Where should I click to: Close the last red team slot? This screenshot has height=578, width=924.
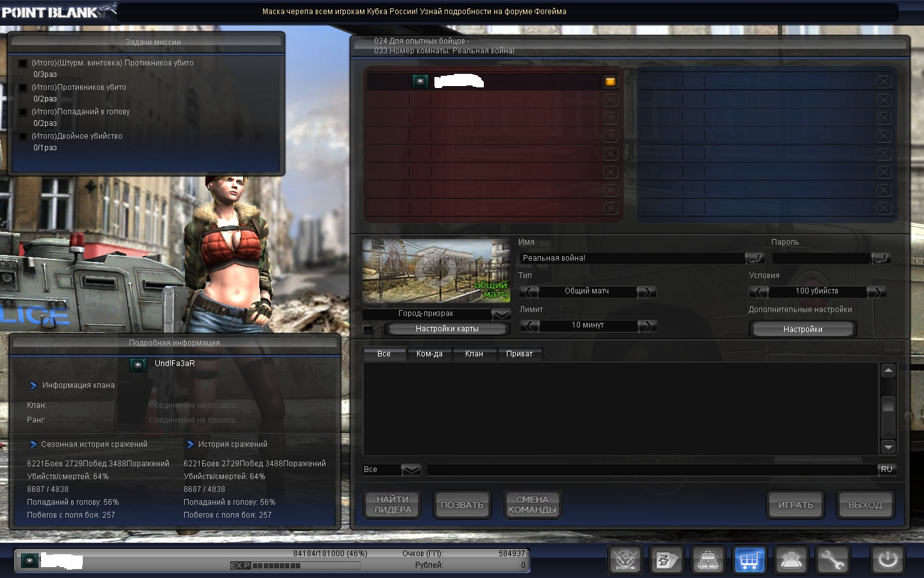[610, 208]
